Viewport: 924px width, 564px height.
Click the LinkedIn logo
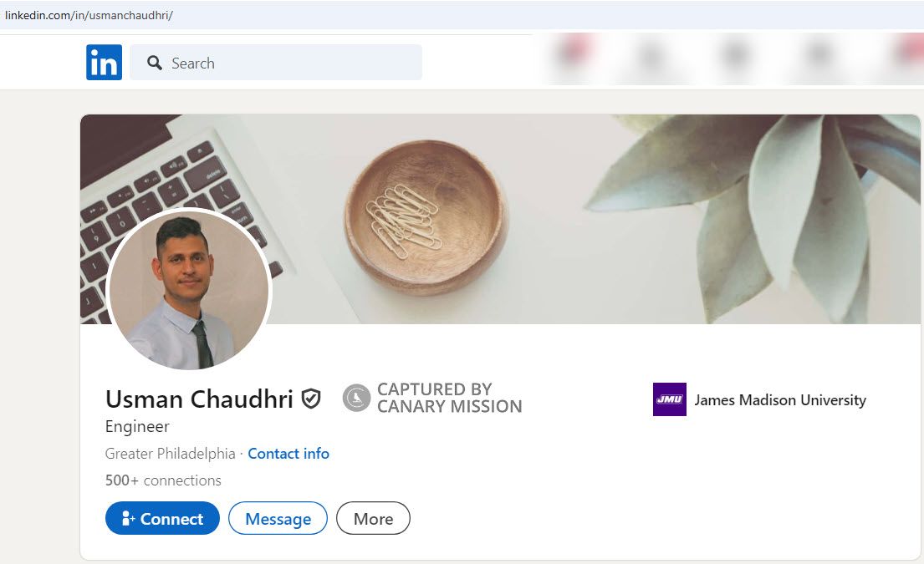(x=104, y=62)
